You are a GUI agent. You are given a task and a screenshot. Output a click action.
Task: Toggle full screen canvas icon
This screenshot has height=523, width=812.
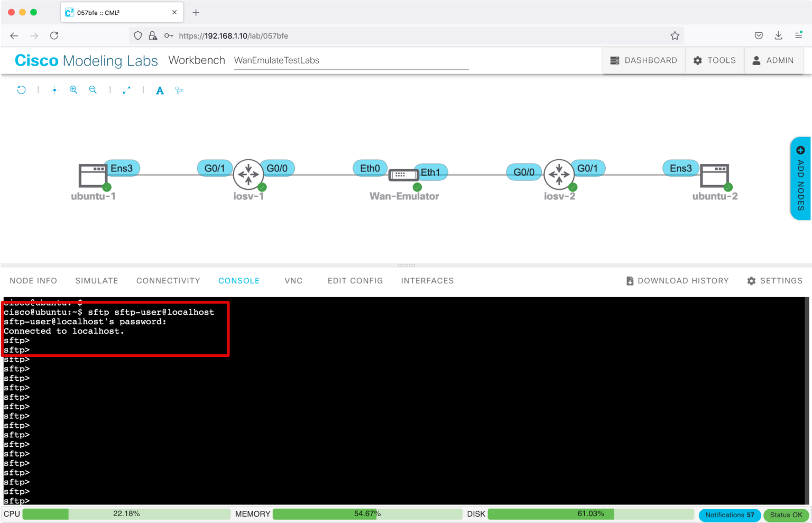126,90
